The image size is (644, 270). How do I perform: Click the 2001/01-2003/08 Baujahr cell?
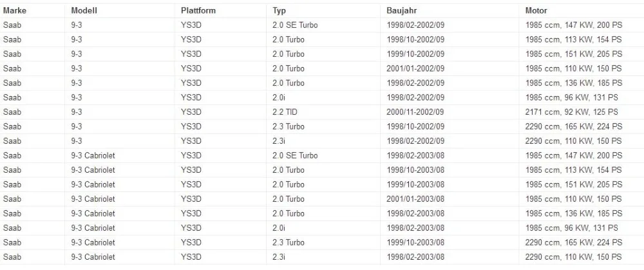(415, 199)
